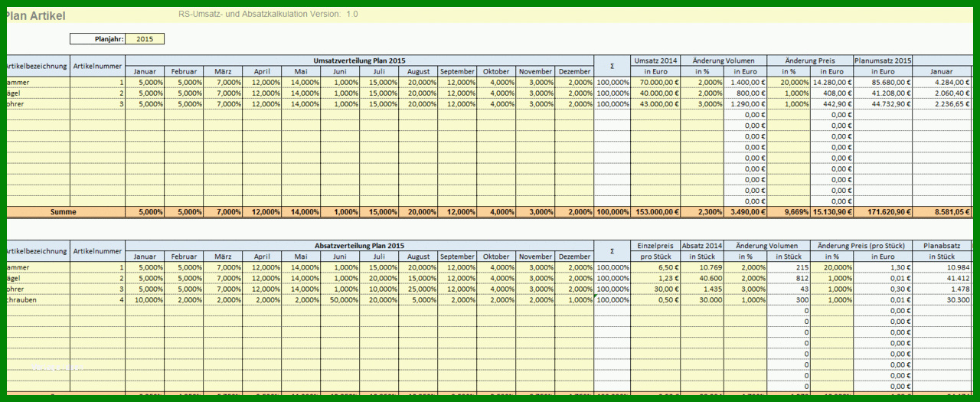Select Umsatz 2014 value 40.000,00 €
Viewport: 980px width, 402px height.
[655, 93]
